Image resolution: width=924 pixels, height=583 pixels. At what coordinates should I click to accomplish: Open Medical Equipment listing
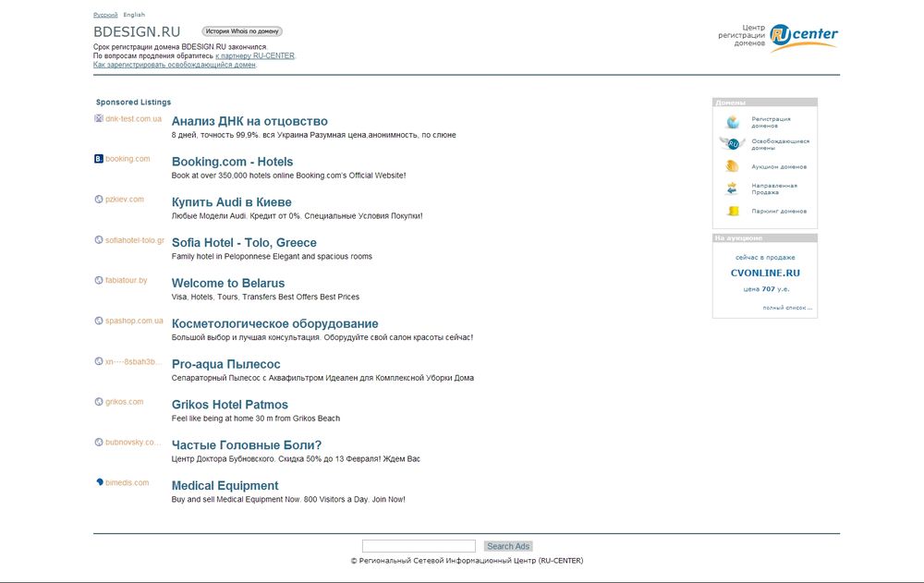tap(225, 486)
